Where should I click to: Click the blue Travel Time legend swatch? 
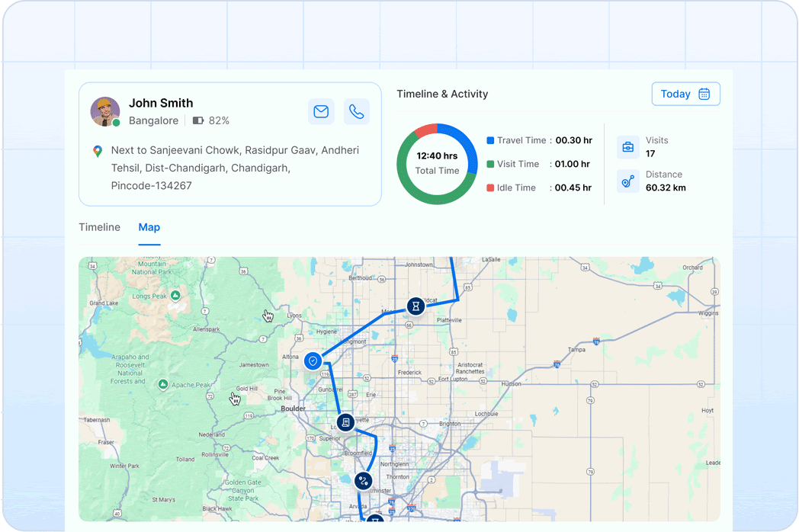[x=490, y=140]
